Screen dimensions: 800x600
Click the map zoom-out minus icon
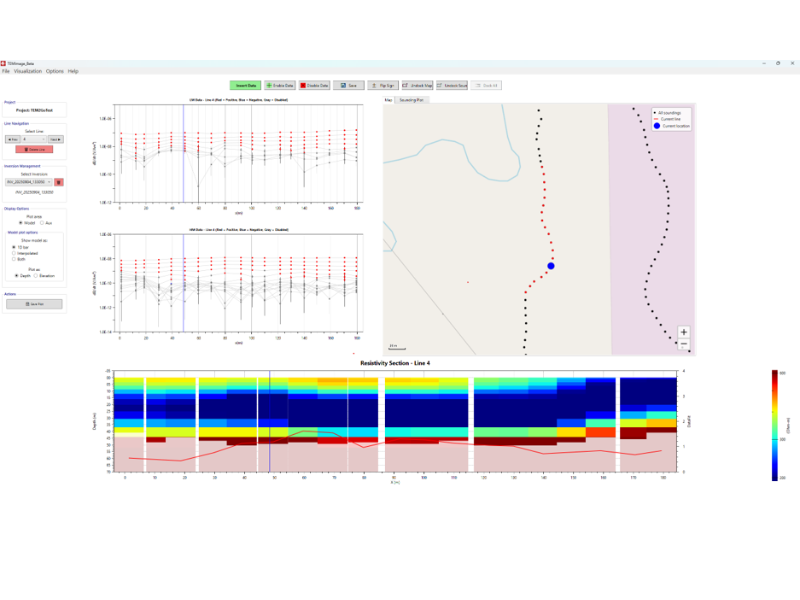click(x=684, y=341)
